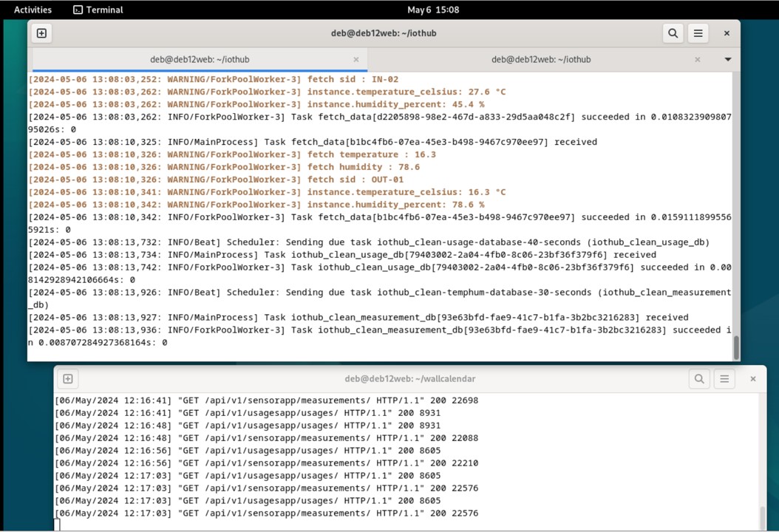Switch to the inactive iothub tab

pos(541,60)
